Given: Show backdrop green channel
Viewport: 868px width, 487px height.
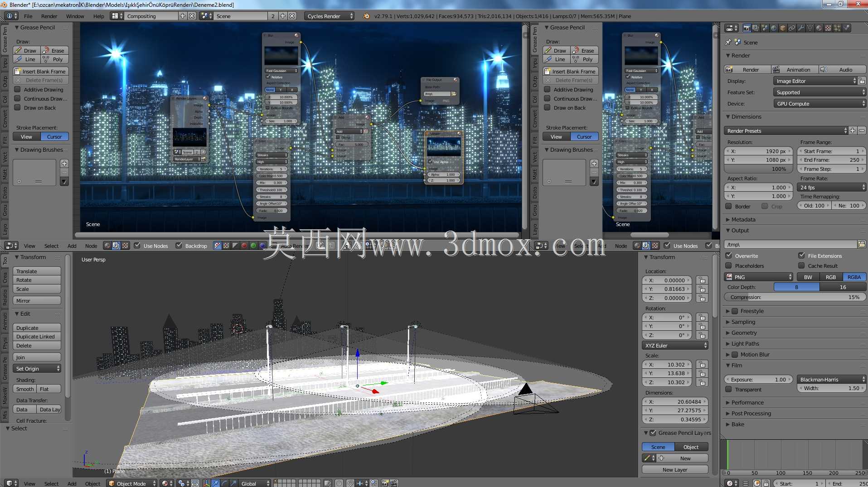Looking at the screenshot, I should tap(253, 246).
